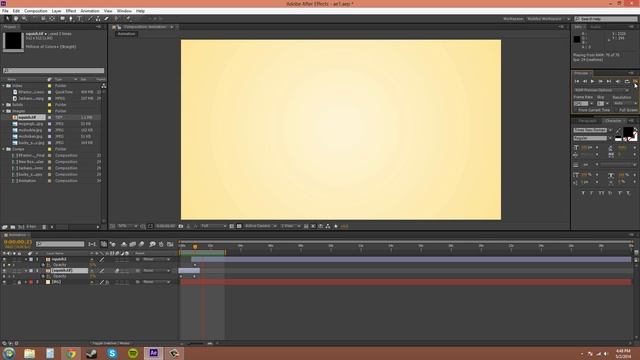Switch to the Paragraph tab

pyautogui.click(x=587, y=121)
